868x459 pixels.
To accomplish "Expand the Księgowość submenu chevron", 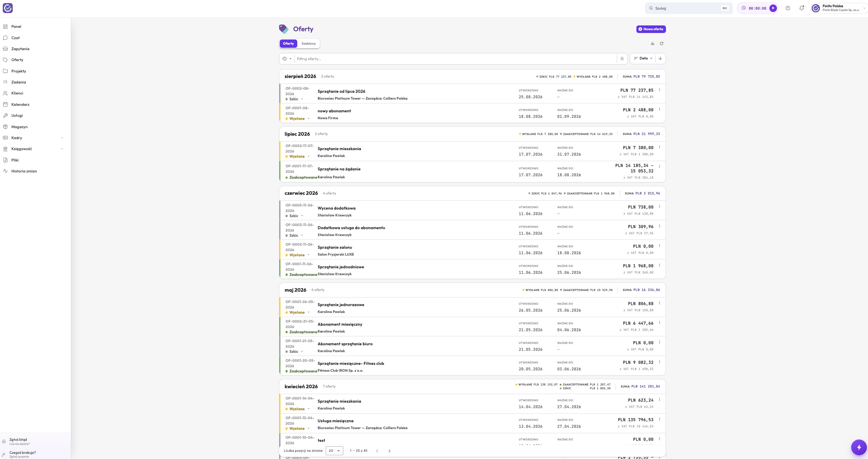I will (62, 149).
